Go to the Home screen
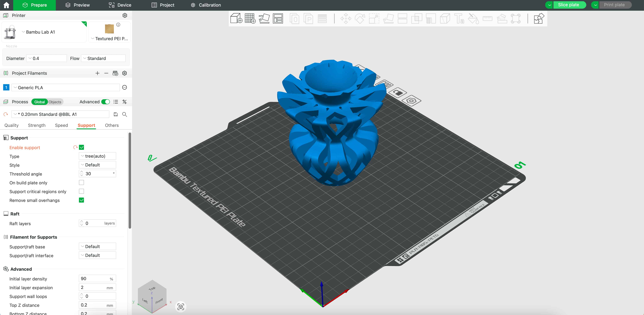Image resolution: width=644 pixels, height=315 pixels. point(6,5)
